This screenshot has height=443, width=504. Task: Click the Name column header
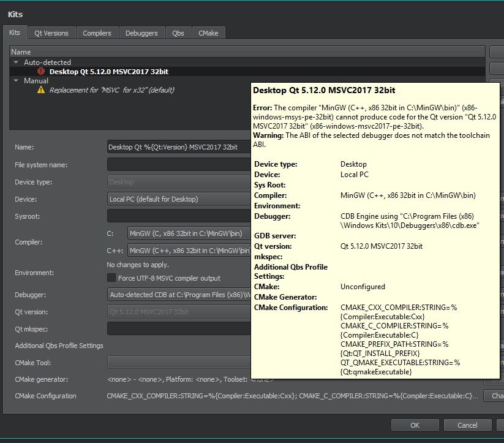point(247,52)
